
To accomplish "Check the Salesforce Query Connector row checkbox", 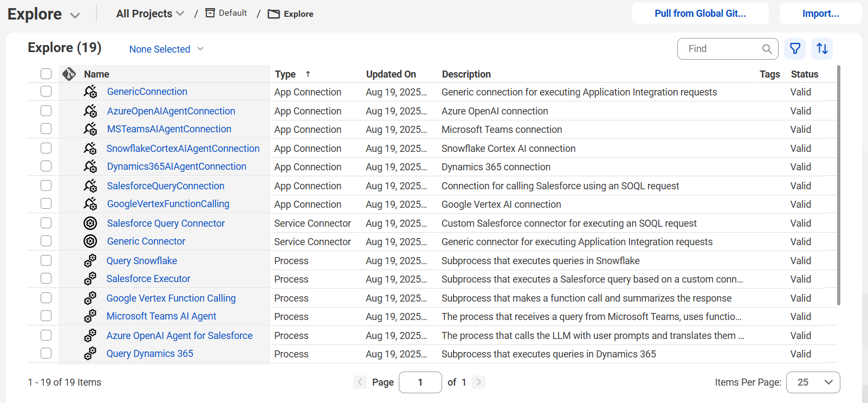I will [x=46, y=223].
